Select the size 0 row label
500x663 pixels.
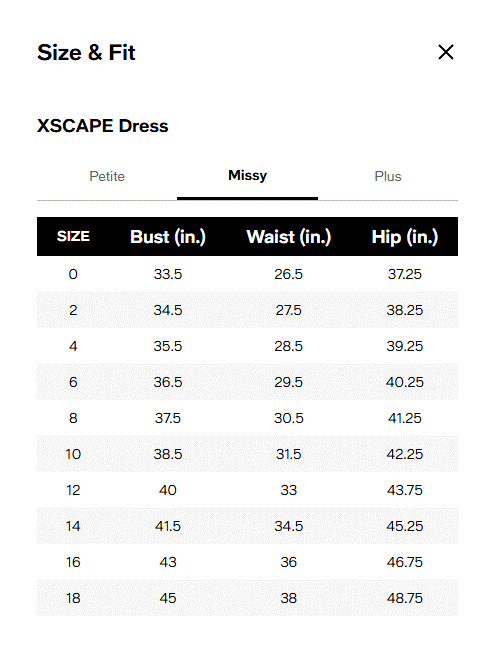pos(73,274)
